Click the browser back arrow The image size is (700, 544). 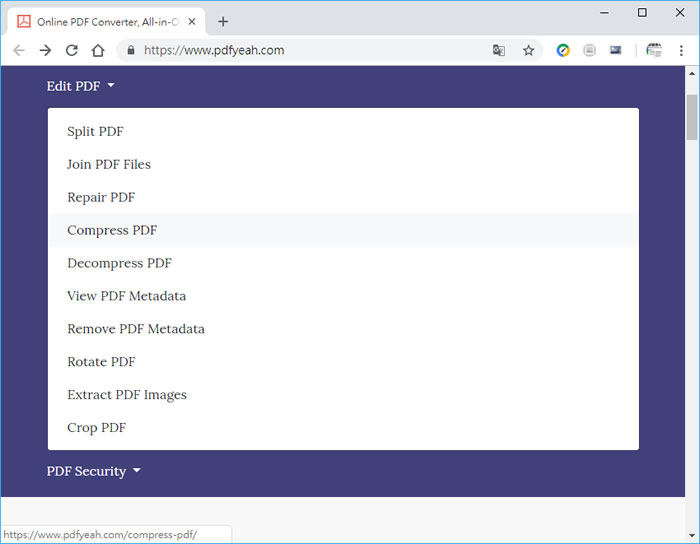(x=19, y=50)
